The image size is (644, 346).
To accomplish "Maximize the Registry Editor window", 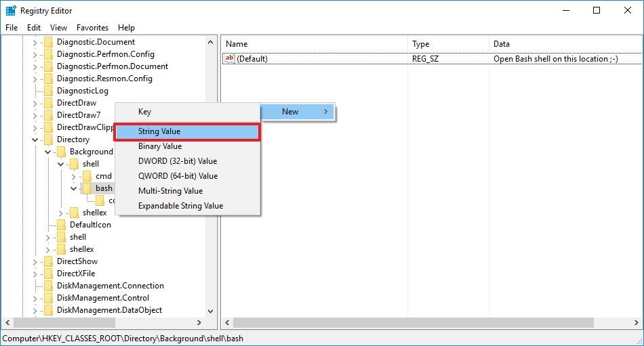I will pyautogui.click(x=597, y=10).
